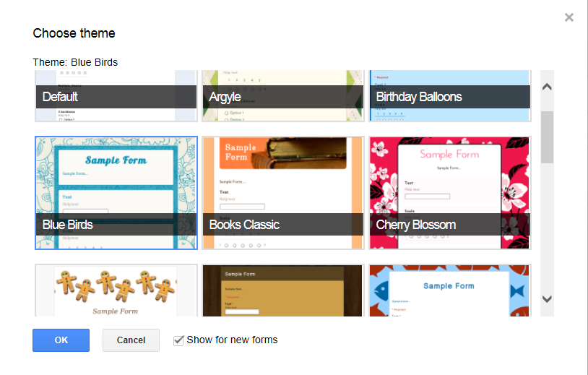
Task: Choose the Books Classic theme
Action: [282, 181]
